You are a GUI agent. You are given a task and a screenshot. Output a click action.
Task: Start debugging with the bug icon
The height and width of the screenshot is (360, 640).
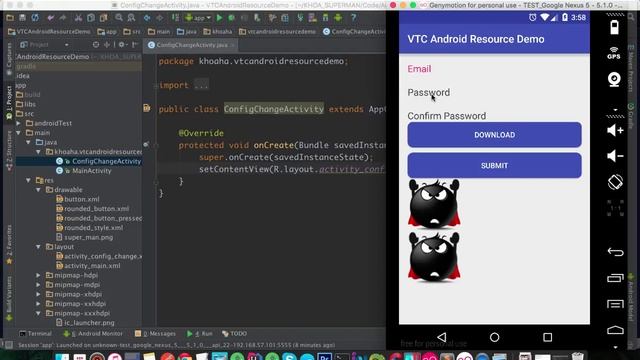tap(231, 18)
